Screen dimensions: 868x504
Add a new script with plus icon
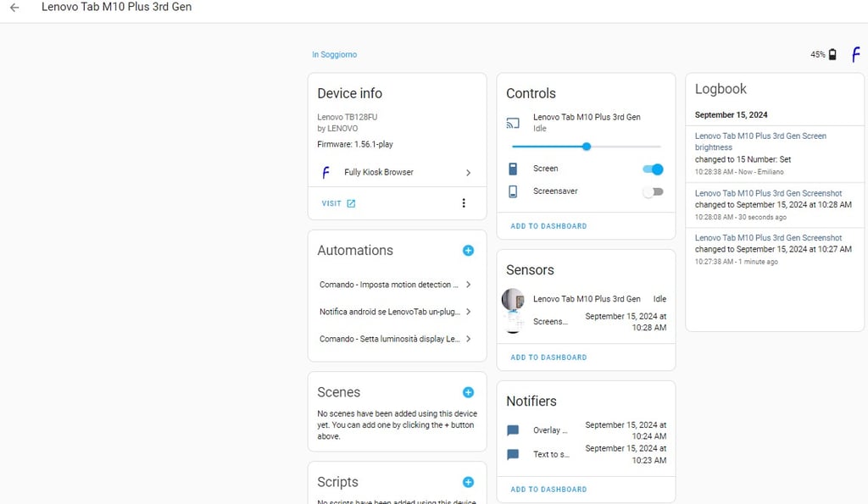click(468, 482)
